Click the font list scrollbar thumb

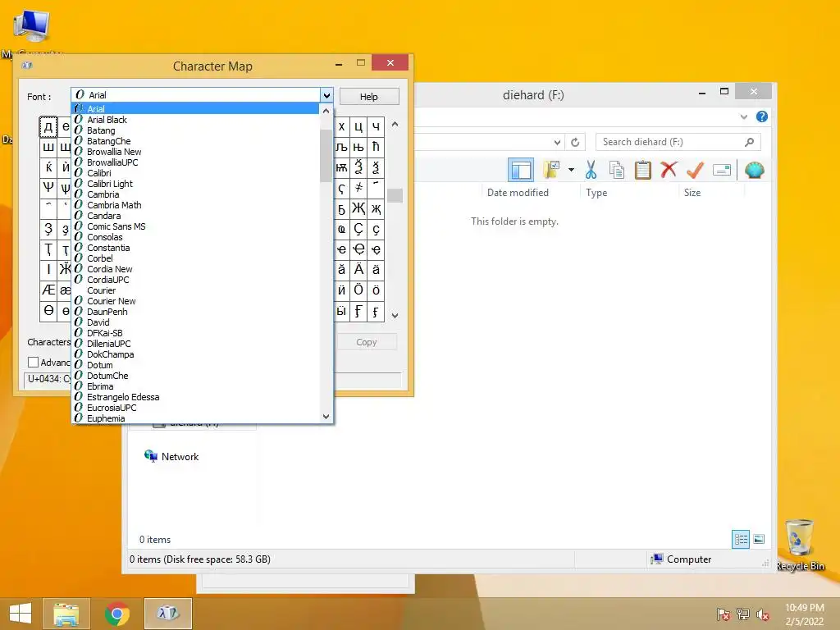point(326,155)
